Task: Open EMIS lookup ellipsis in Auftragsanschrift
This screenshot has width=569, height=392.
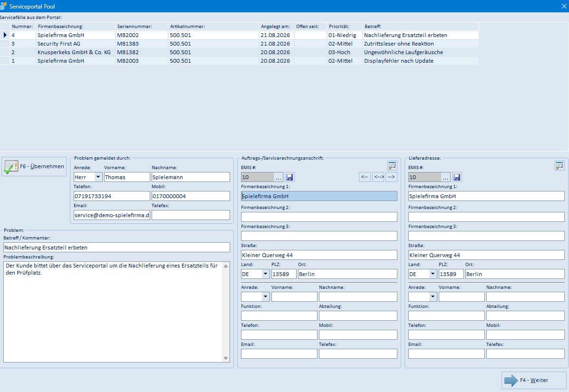Action: pos(279,177)
